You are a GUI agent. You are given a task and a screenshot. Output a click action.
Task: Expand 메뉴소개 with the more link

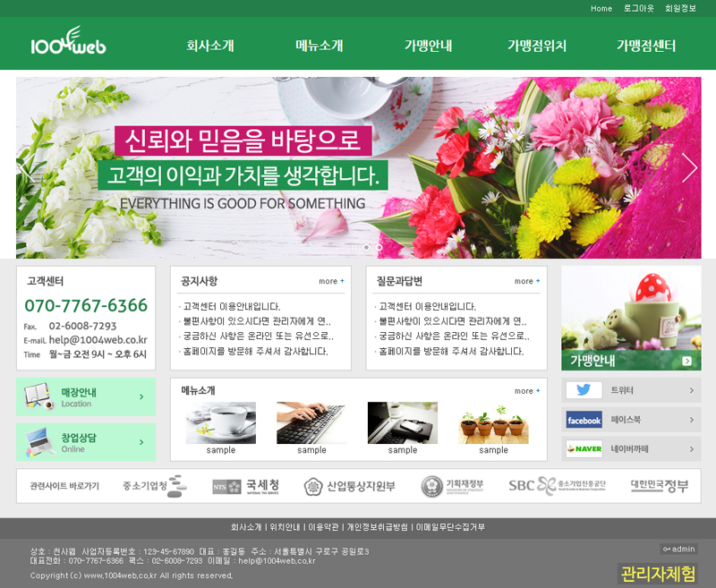click(x=527, y=391)
